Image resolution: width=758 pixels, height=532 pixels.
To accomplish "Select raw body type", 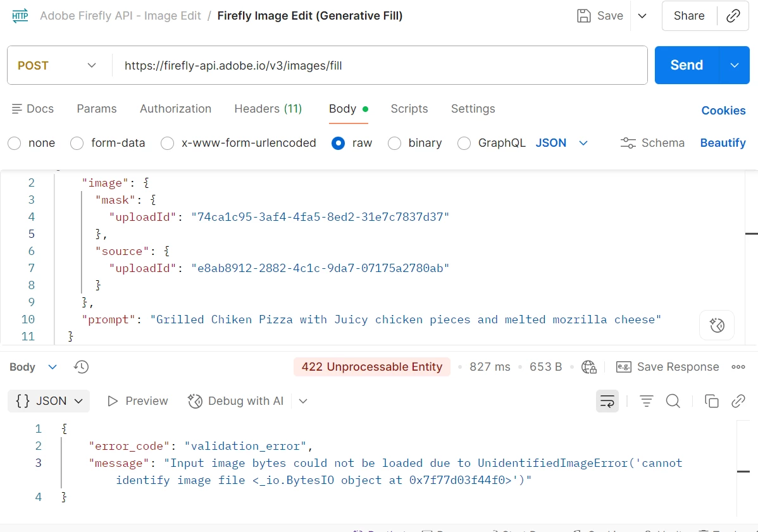I will coord(339,144).
